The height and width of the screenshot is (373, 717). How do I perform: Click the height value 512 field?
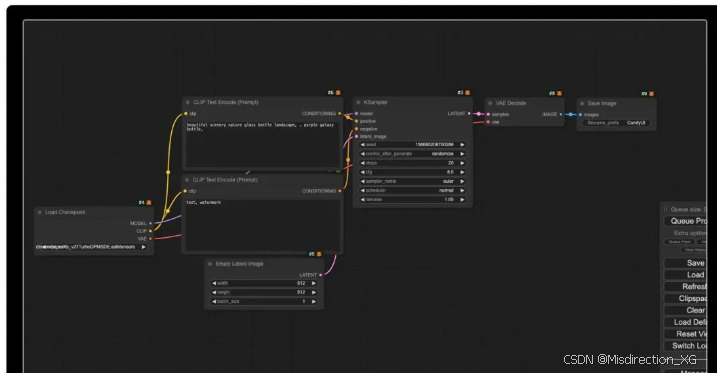[264, 293]
